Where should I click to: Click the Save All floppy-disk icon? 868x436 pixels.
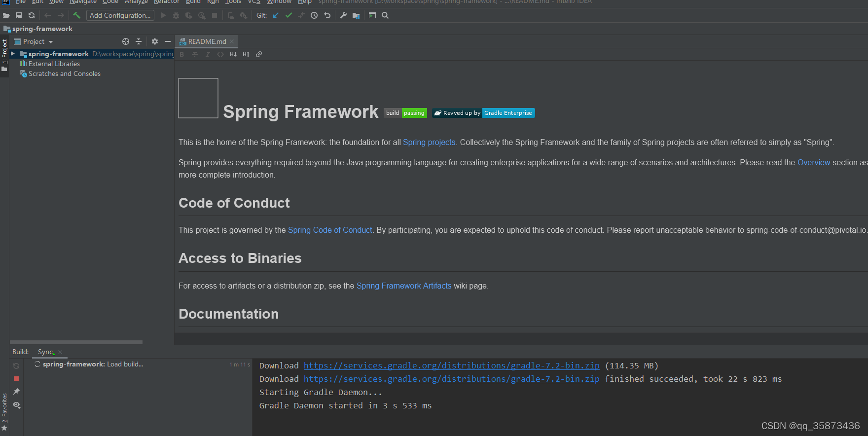coord(19,15)
